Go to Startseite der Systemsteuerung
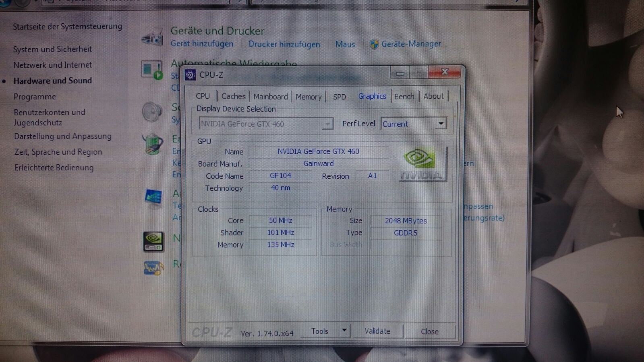The image size is (644, 362). tap(67, 27)
